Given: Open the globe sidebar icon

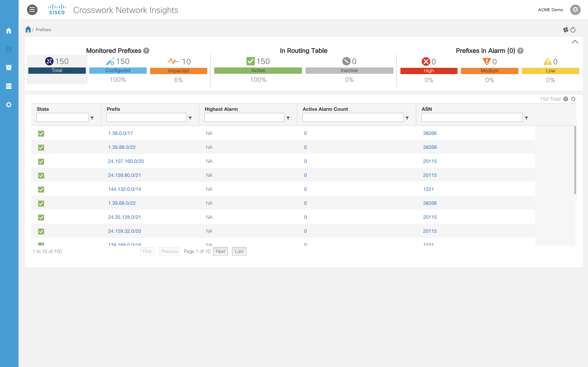Looking at the screenshot, I should coord(9,49).
